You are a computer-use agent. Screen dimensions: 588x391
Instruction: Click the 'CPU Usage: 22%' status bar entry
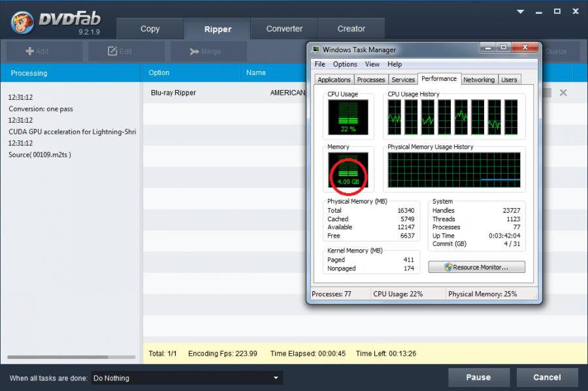[x=398, y=294]
